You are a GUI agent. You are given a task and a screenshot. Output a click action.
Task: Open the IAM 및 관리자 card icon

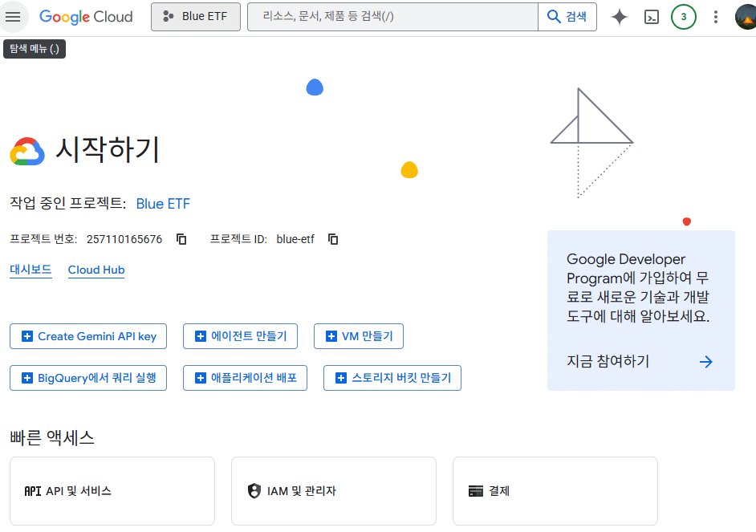[254, 490]
